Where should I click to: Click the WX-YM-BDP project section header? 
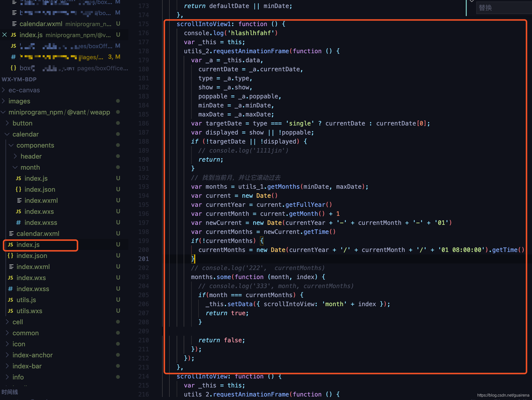[19, 79]
